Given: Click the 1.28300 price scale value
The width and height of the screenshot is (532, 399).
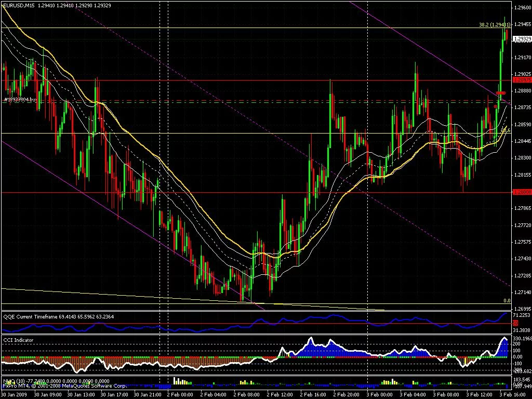Looking at the screenshot, I should click(x=523, y=158).
